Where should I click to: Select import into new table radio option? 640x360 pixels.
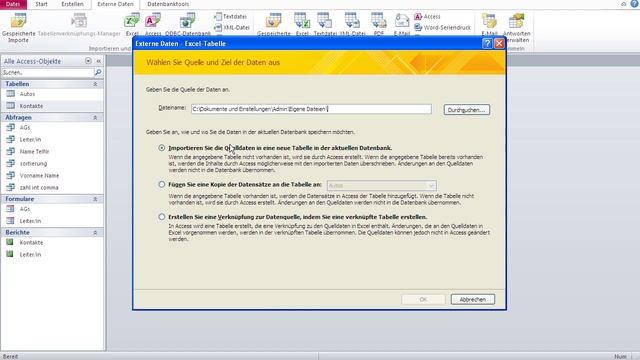click(162, 148)
